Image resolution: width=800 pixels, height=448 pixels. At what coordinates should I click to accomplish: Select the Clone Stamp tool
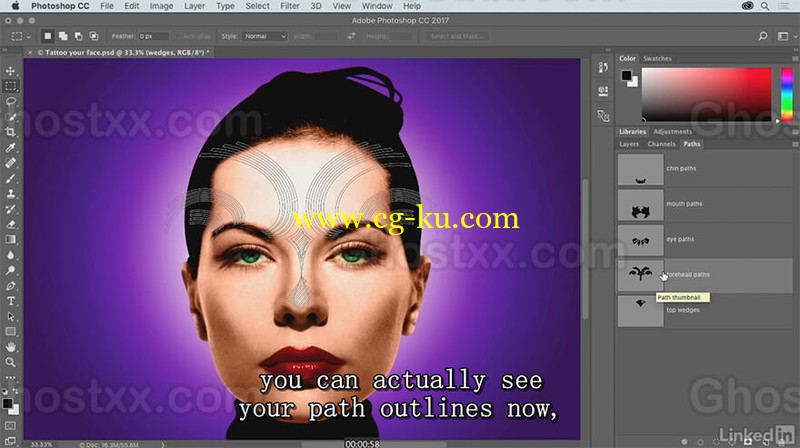click(x=10, y=194)
